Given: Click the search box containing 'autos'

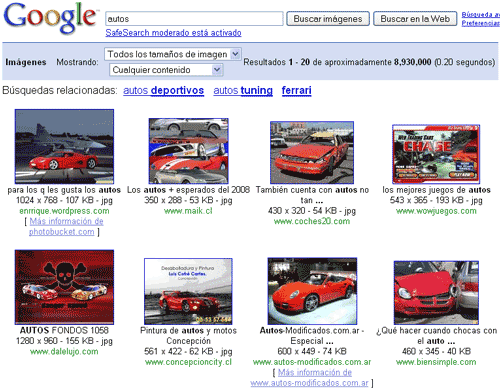Looking at the screenshot, I should click(x=194, y=19).
